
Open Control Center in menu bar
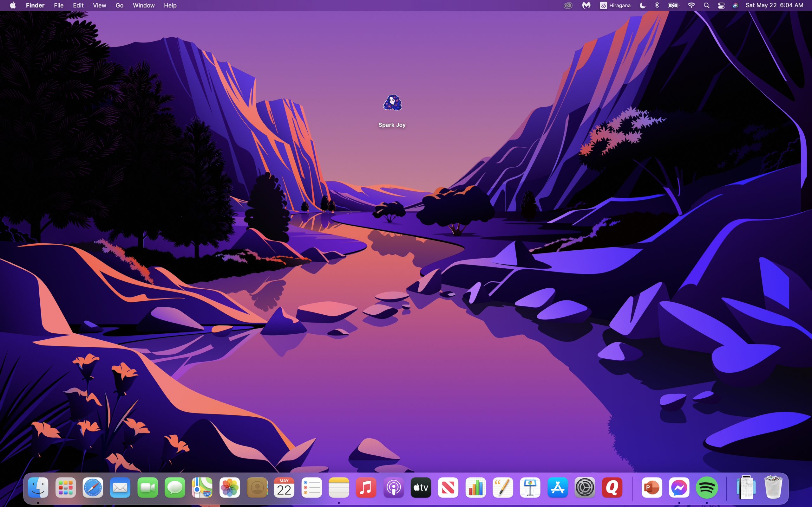[721, 5]
